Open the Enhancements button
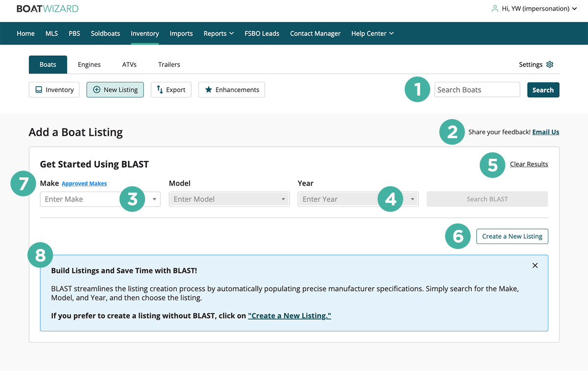Image resolution: width=588 pixels, height=371 pixels. 232,90
